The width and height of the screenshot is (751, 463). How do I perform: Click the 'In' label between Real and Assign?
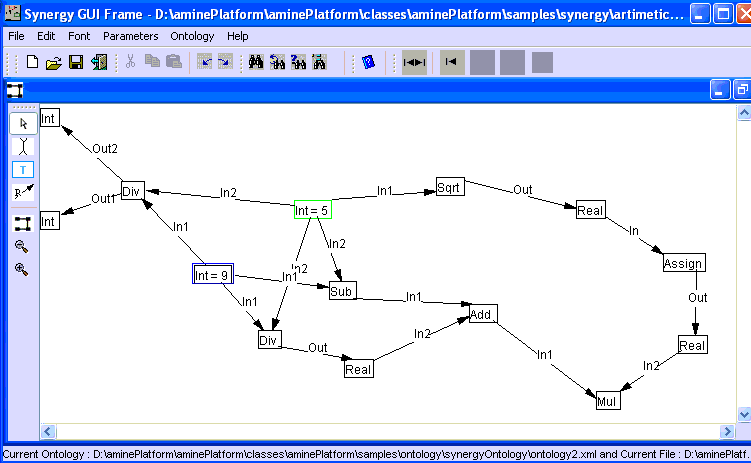[634, 231]
